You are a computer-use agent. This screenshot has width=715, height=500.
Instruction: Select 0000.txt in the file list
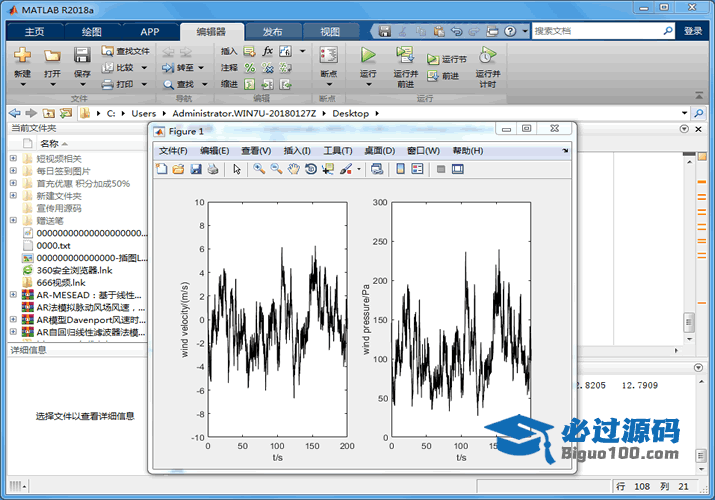tap(53, 245)
